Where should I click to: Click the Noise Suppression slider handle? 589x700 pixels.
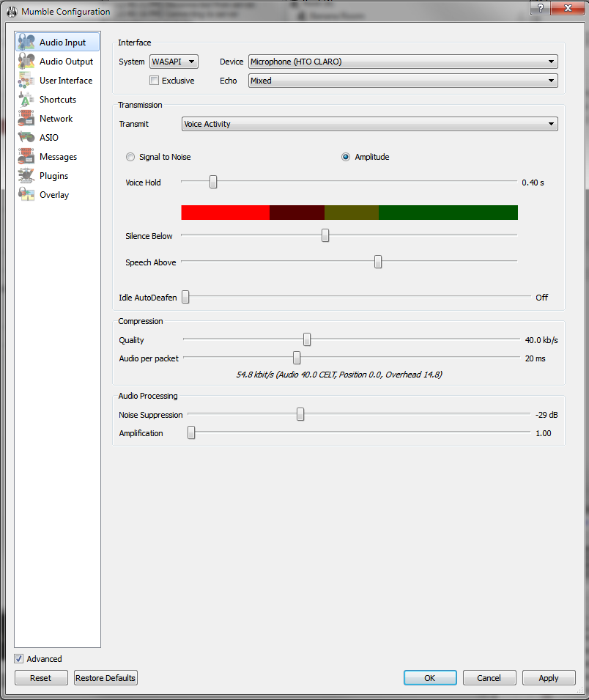pos(301,414)
